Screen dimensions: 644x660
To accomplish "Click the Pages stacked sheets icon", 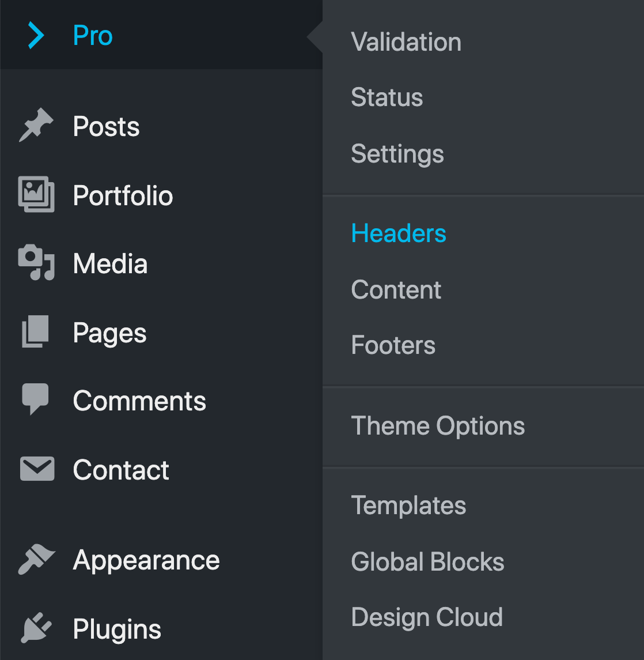I will 35,331.
